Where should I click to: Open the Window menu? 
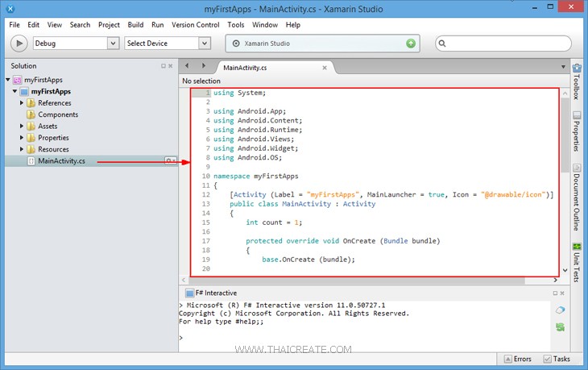click(265, 25)
